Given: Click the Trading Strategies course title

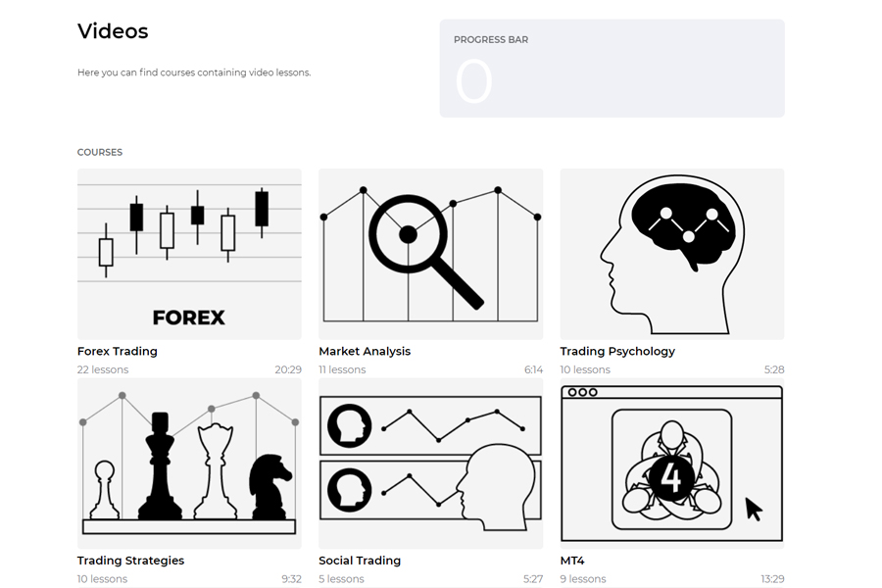Looking at the screenshot, I should click(x=130, y=561).
